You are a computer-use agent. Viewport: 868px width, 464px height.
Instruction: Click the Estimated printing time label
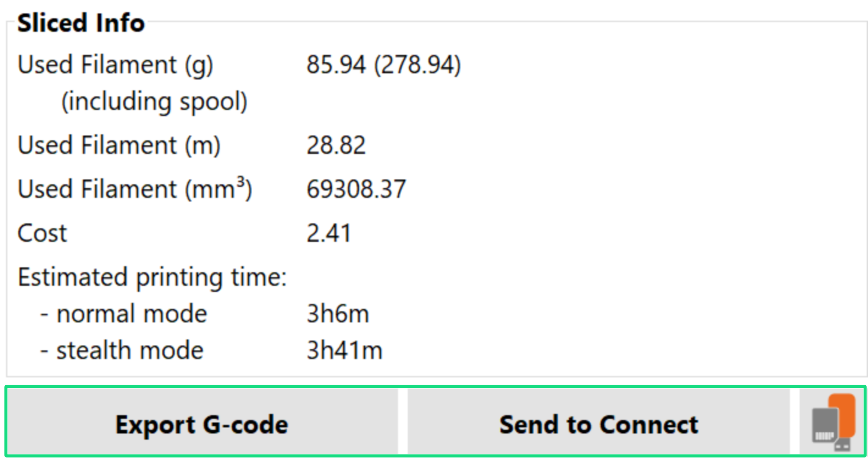152,277
